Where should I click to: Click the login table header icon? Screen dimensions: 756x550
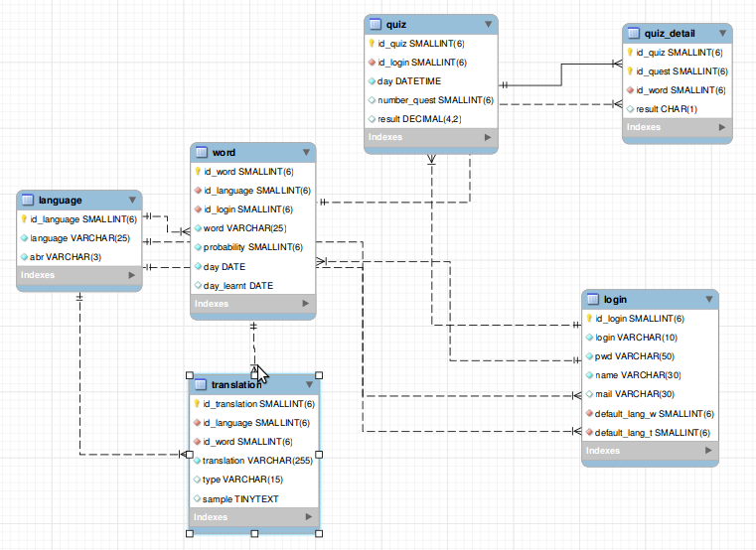click(593, 299)
